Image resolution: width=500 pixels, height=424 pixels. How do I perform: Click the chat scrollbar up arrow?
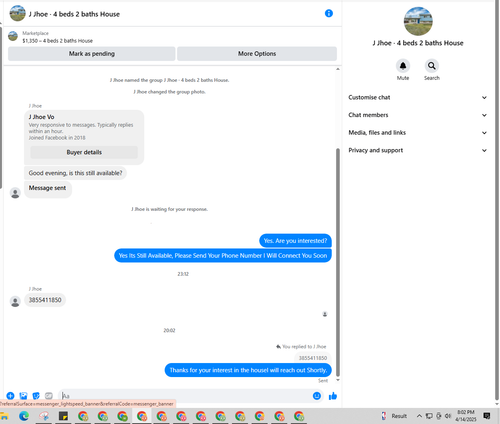338,69
